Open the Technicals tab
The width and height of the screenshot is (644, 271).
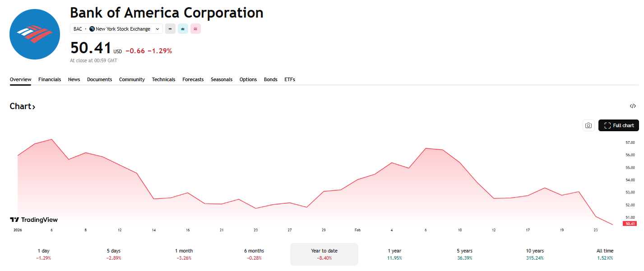tap(163, 79)
